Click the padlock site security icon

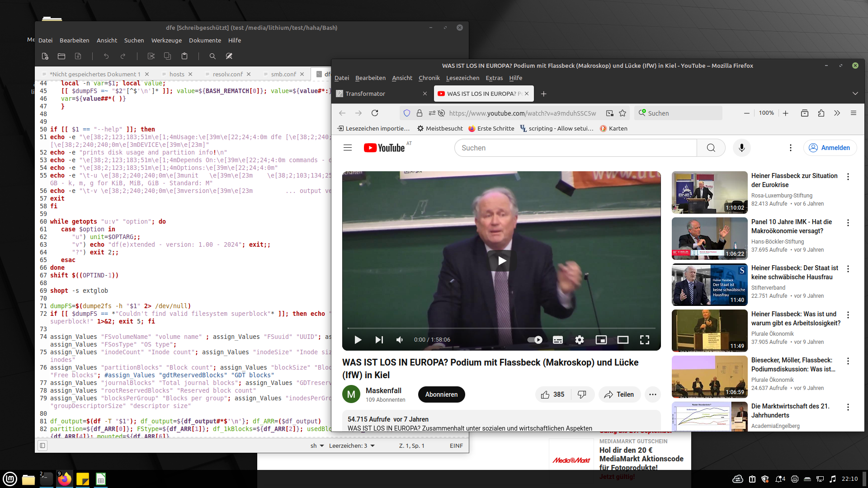pos(420,113)
